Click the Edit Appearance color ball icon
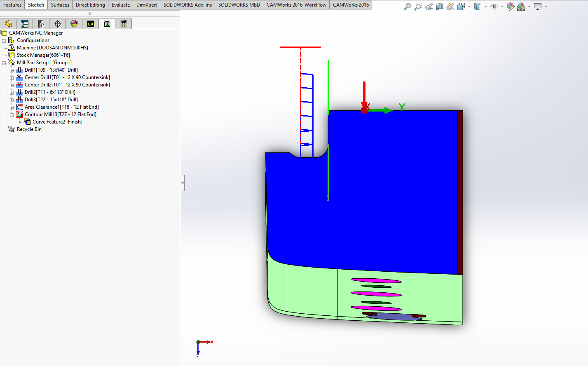This screenshot has height=366, width=588. point(511,7)
